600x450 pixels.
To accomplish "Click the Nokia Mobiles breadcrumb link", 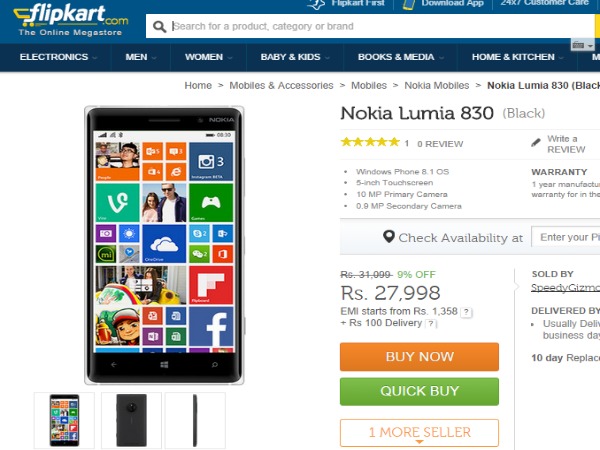I will [434, 86].
